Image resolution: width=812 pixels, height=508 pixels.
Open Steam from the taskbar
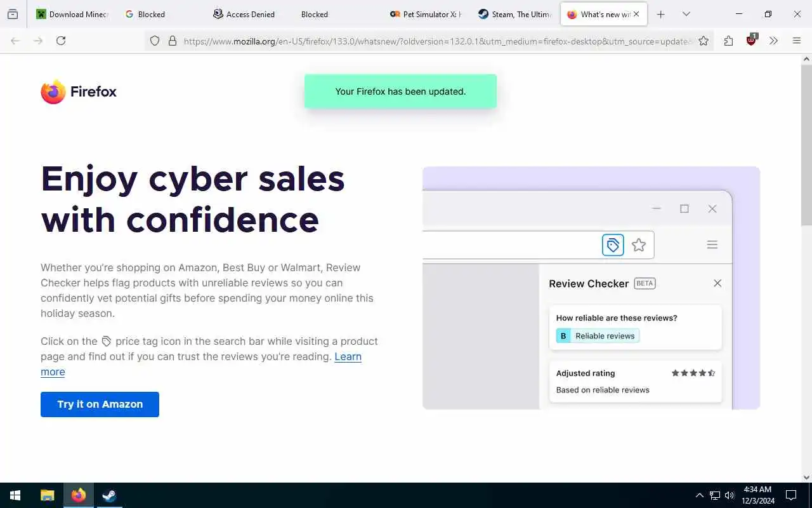(x=109, y=495)
